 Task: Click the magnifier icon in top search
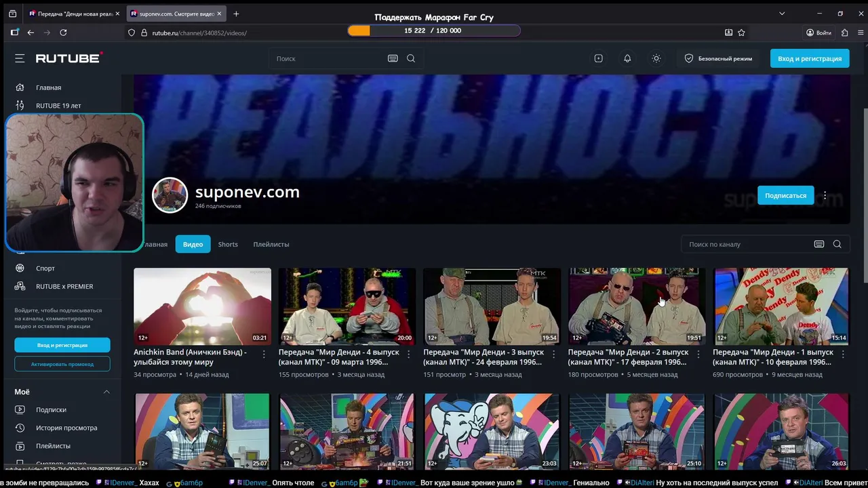411,58
